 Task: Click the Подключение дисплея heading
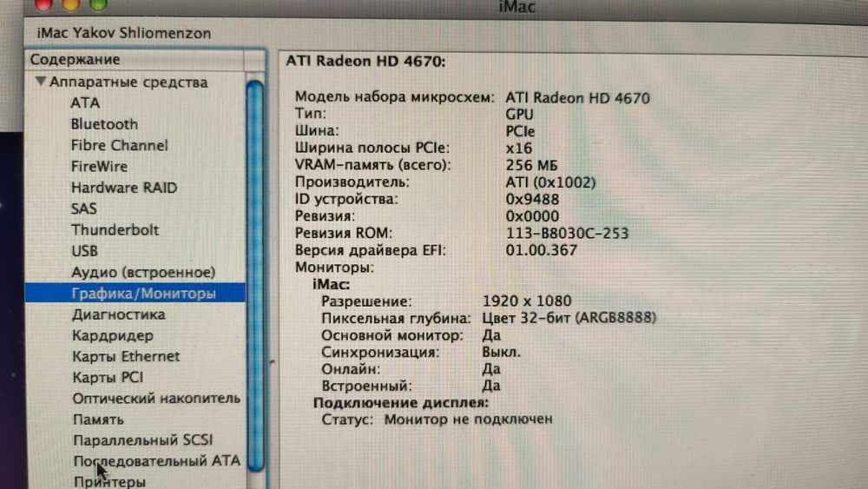tap(401, 402)
